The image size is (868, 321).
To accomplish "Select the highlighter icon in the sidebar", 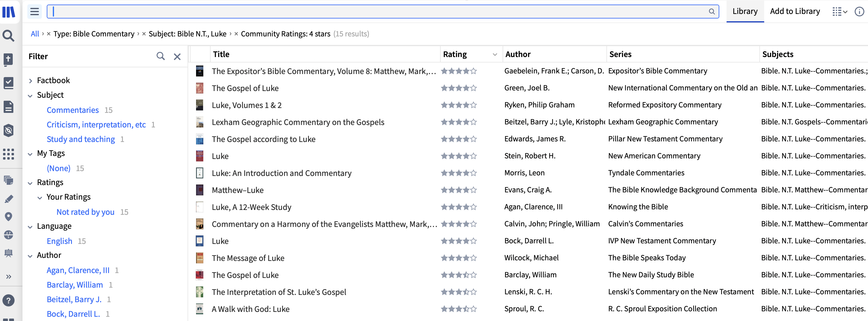I will click(8, 199).
